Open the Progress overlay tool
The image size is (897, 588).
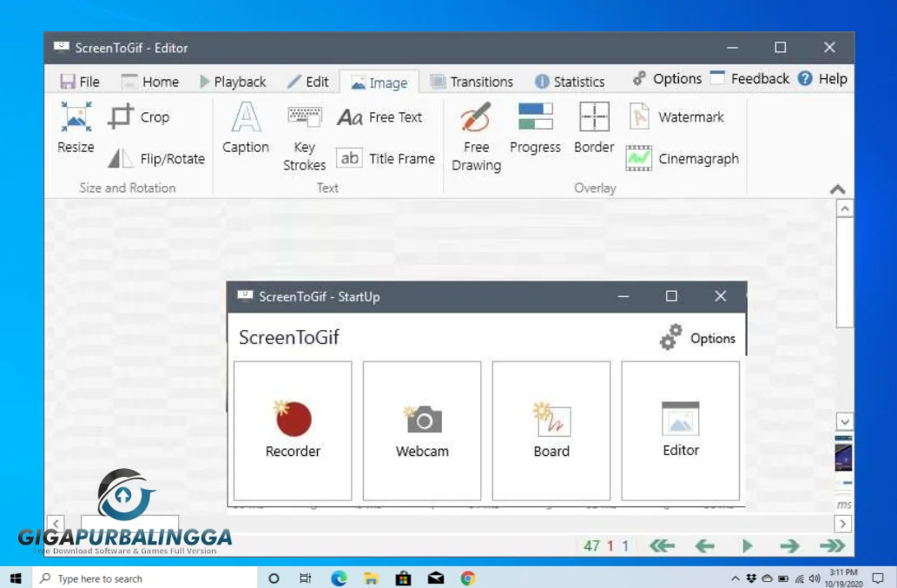[x=535, y=129]
